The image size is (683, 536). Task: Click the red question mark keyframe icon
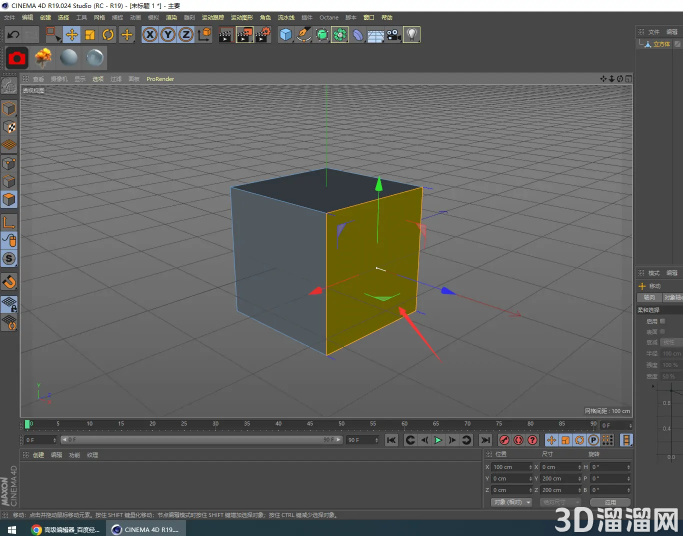532,440
